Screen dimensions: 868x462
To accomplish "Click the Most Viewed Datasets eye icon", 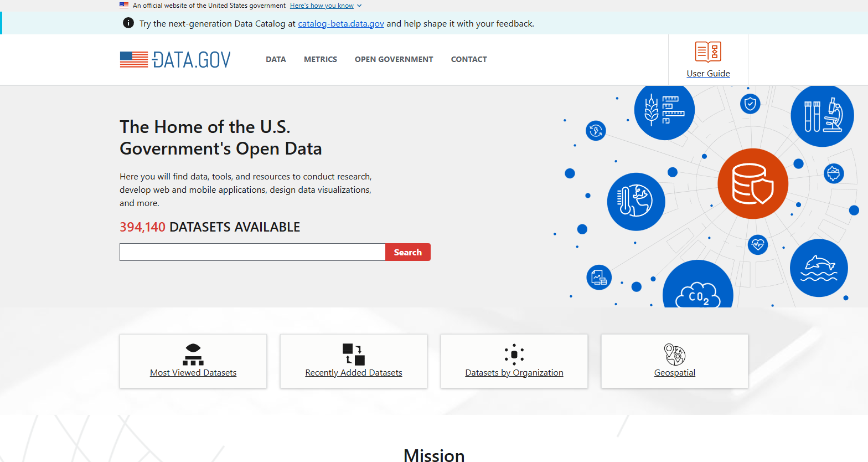I will coord(193,354).
